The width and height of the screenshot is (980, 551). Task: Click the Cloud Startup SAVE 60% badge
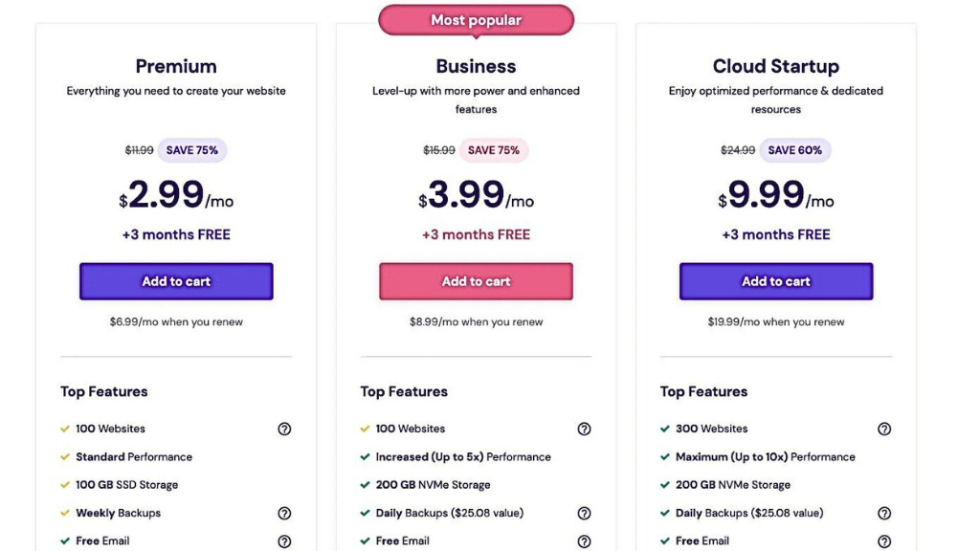pyautogui.click(x=794, y=150)
